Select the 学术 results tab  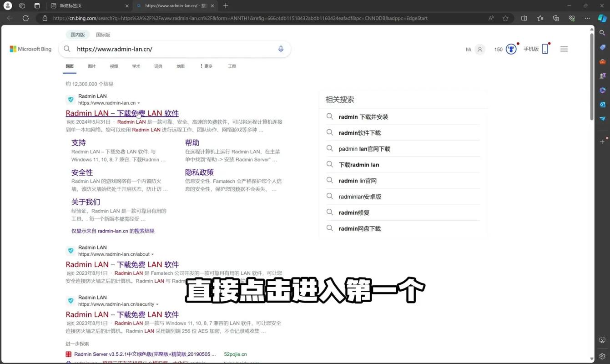(x=136, y=66)
